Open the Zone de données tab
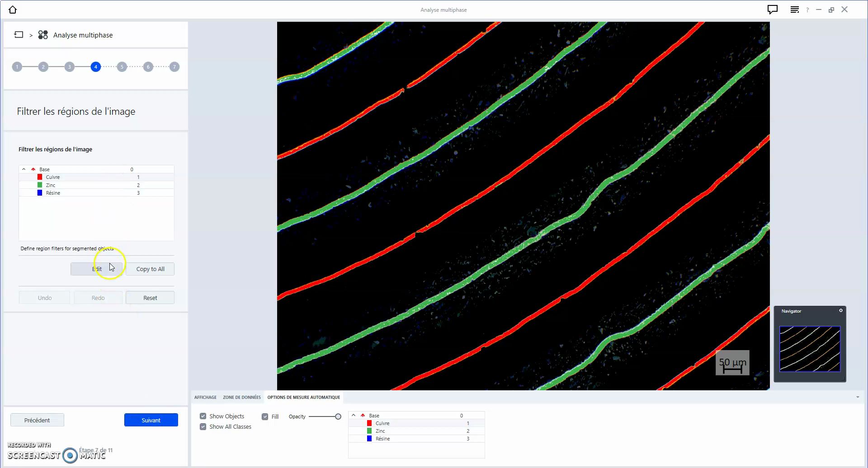The height and width of the screenshot is (468, 868). (242, 397)
